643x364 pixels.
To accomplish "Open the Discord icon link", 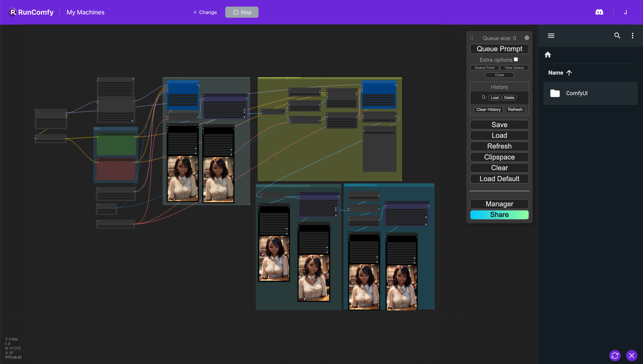I will pyautogui.click(x=599, y=12).
